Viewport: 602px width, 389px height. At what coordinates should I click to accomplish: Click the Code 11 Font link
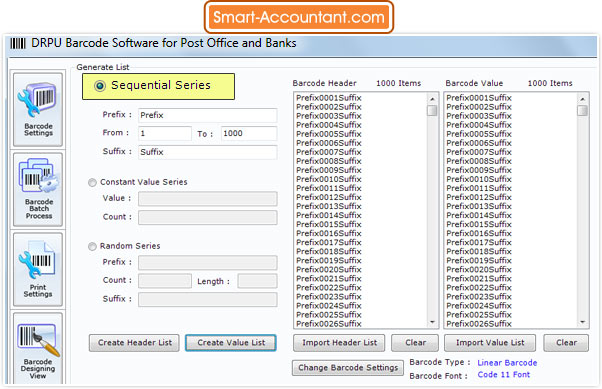click(503, 374)
